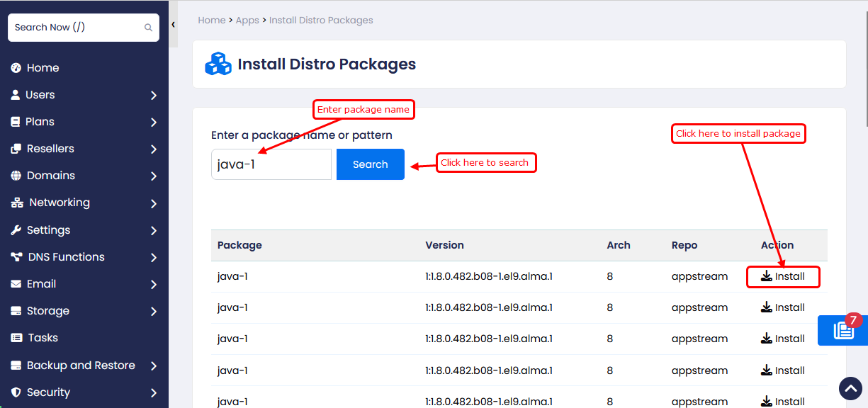This screenshot has height=408, width=868.
Task: Expand the Users submenu chevron
Action: click(x=154, y=96)
